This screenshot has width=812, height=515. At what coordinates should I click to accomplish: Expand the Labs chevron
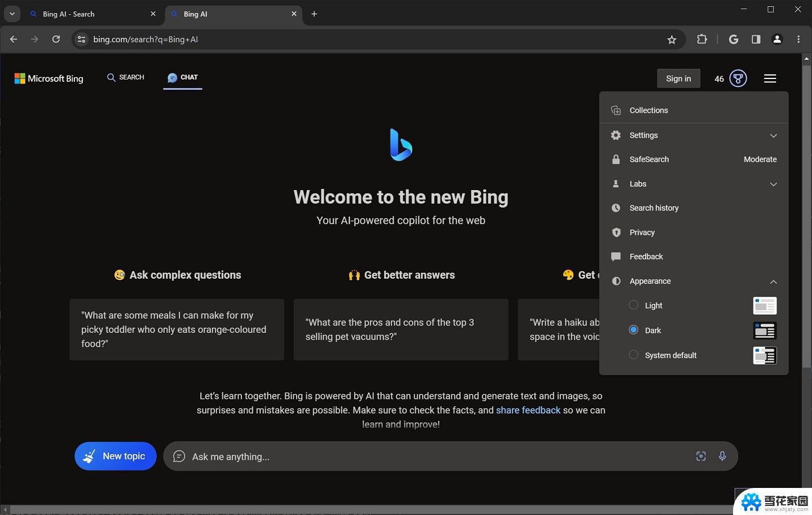pos(774,184)
